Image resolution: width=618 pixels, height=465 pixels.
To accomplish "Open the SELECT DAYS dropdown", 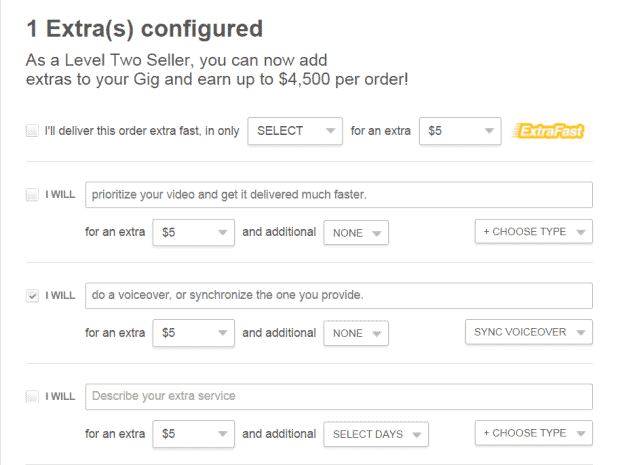I will pos(376,434).
